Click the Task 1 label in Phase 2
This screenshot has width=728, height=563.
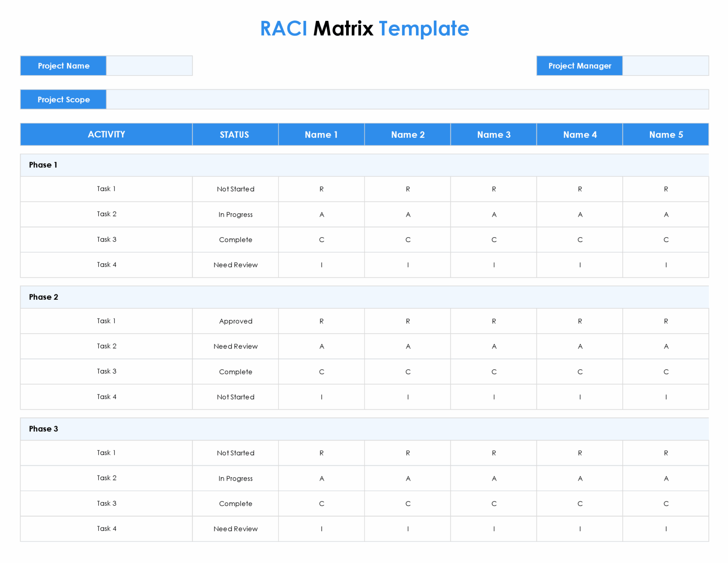[106, 321]
